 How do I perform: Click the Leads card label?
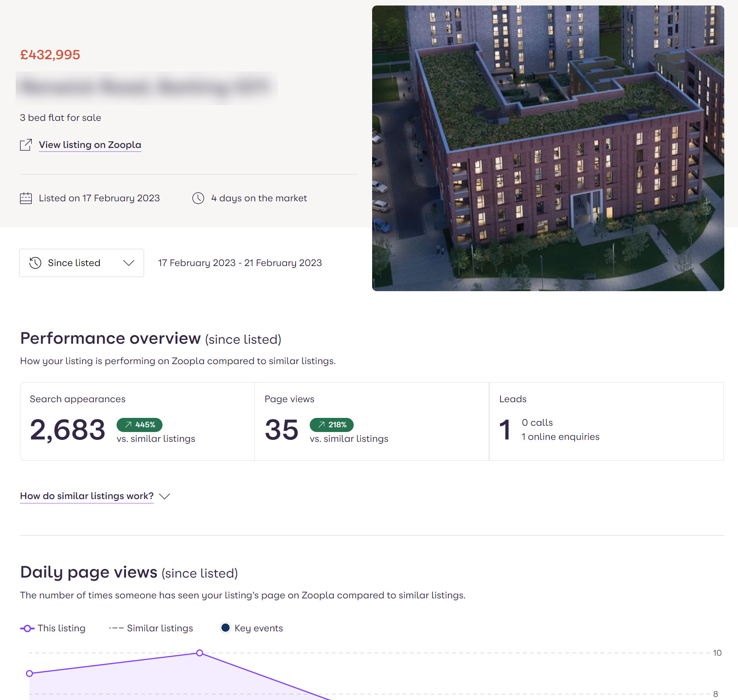(513, 399)
